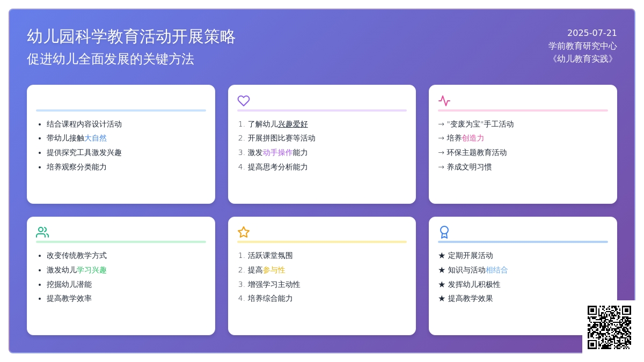Click the line 环保主题教育活动
Image resolution: width=644 pixels, height=362 pixels.
472,153
